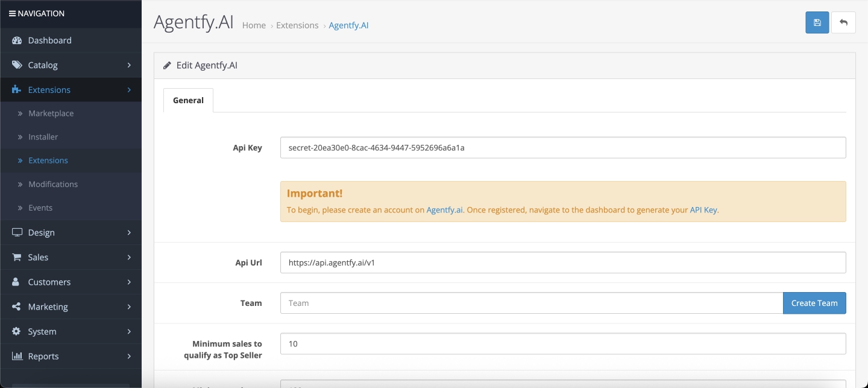This screenshot has width=868, height=388.
Task: Follow the Agentfy.ai link in the notice
Action: (445, 209)
